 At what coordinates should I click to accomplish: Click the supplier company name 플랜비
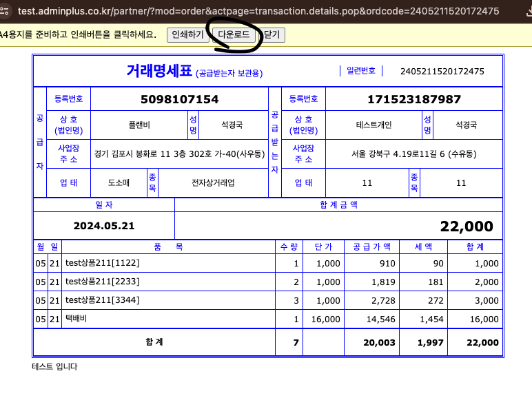[x=139, y=125]
